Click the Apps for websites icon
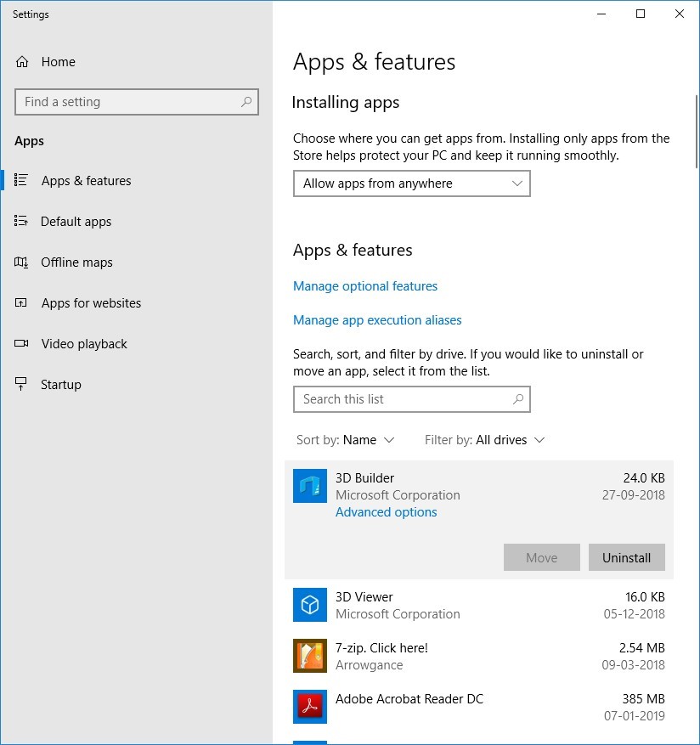This screenshot has height=745, width=700. tap(21, 302)
